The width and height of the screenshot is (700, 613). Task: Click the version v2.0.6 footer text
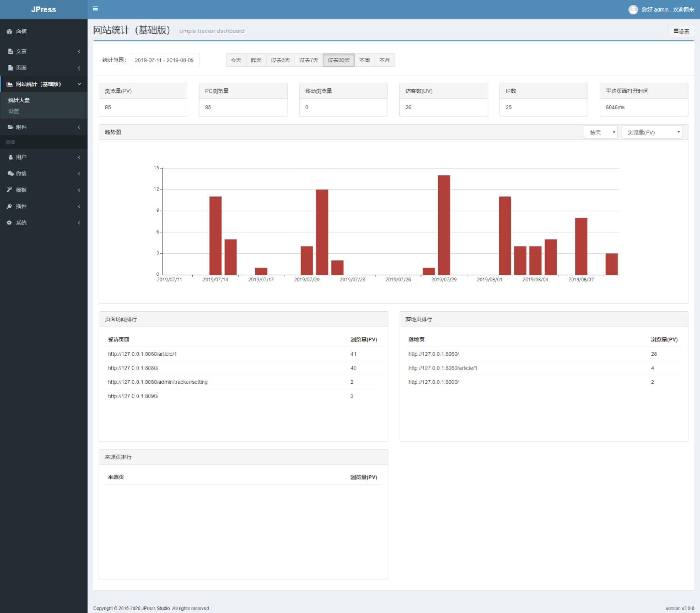click(x=680, y=608)
